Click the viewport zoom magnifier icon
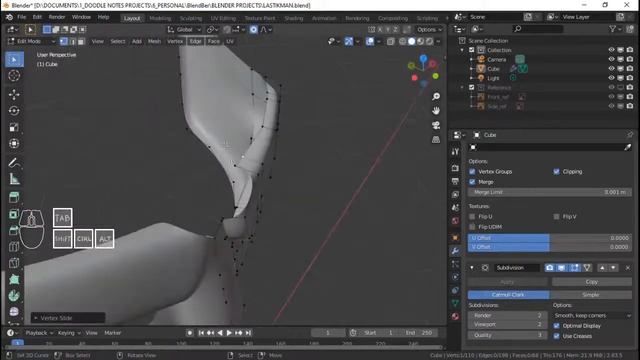 [436, 96]
